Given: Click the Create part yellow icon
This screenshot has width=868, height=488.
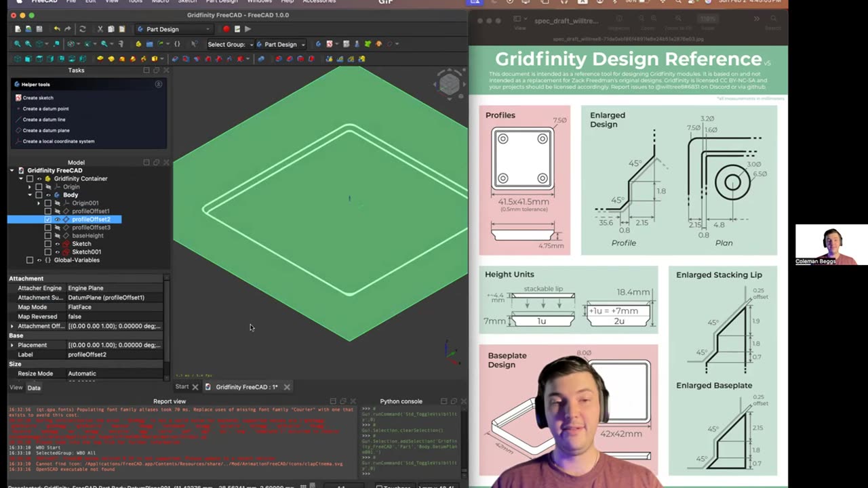Looking at the screenshot, I should (x=138, y=44).
